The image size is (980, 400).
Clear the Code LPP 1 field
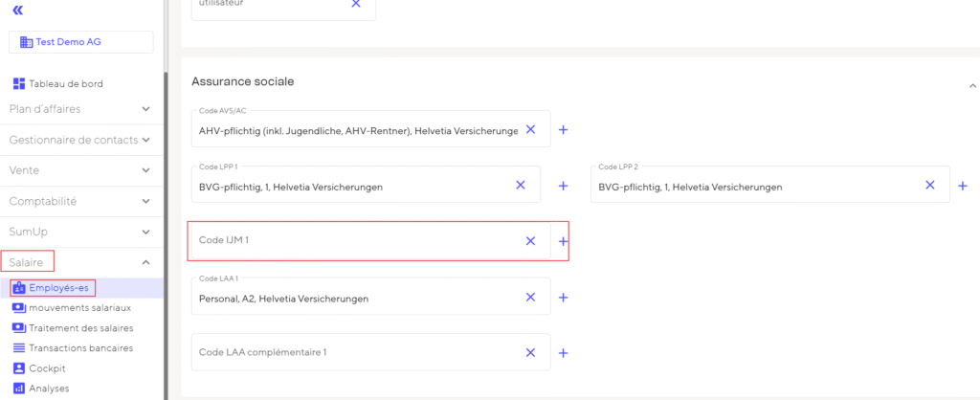coord(521,186)
